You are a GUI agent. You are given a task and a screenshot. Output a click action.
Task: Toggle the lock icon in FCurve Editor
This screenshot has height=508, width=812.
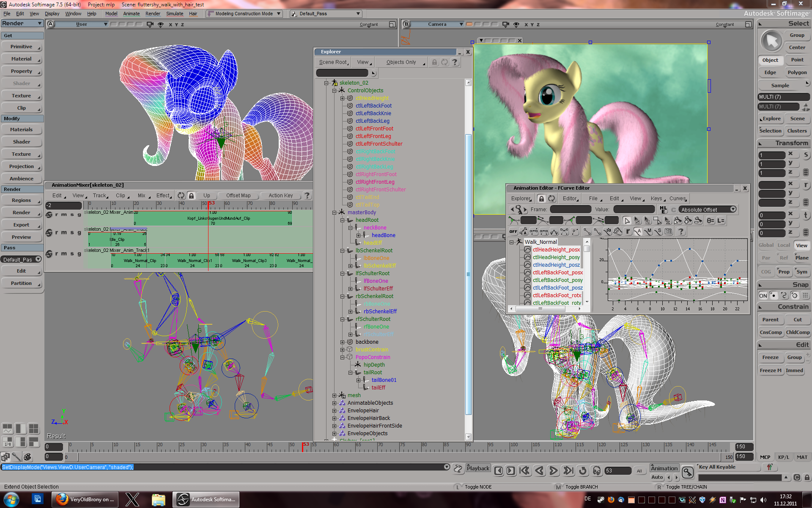pos(541,199)
